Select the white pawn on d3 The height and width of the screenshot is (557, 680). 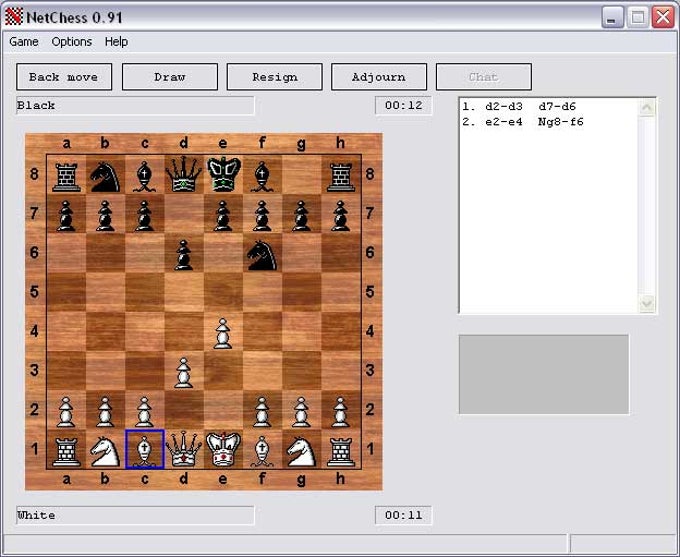pyautogui.click(x=183, y=371)
